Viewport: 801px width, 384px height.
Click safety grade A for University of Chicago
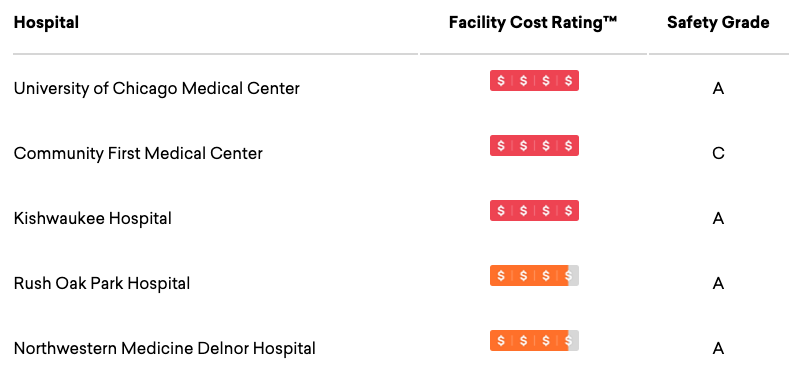(718, 89)
